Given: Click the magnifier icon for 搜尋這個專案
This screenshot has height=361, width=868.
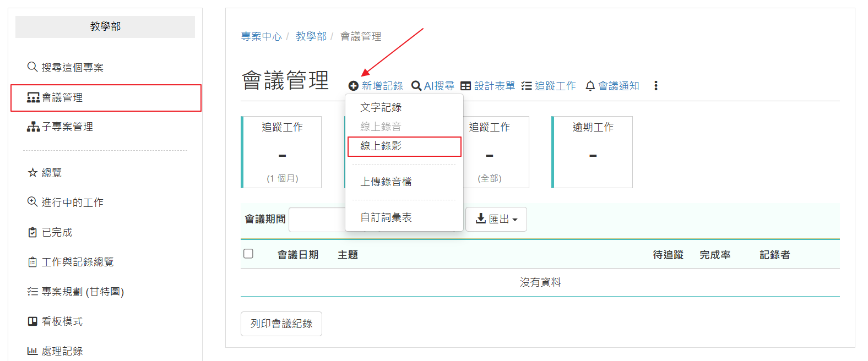Looking at the screenshot, I should [32, 67].
